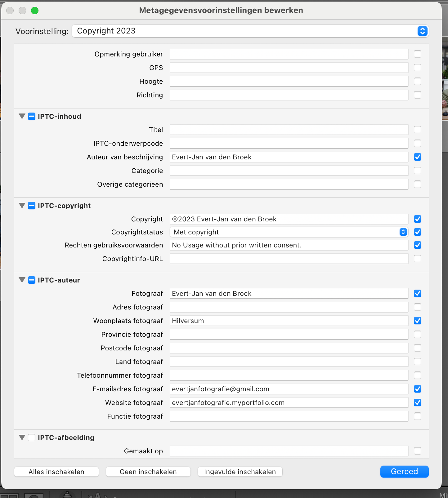Screen dimensions: 448x498
Task: Enable the IPTC-onderwerpcode checkbox
Action: point(418,143)
